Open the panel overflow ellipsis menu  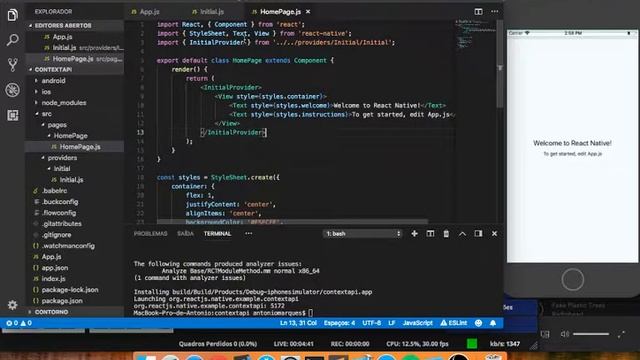(x=248, y=233)
